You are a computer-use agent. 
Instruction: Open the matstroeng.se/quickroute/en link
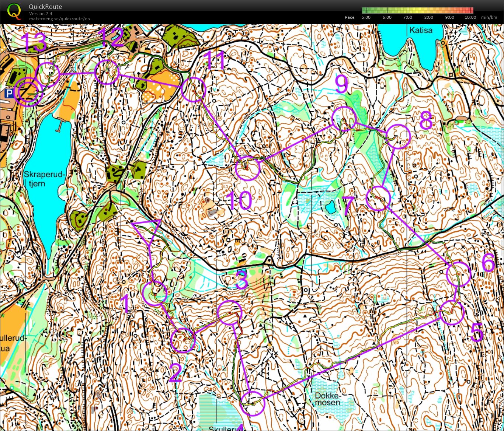click(x=59, y=19)
